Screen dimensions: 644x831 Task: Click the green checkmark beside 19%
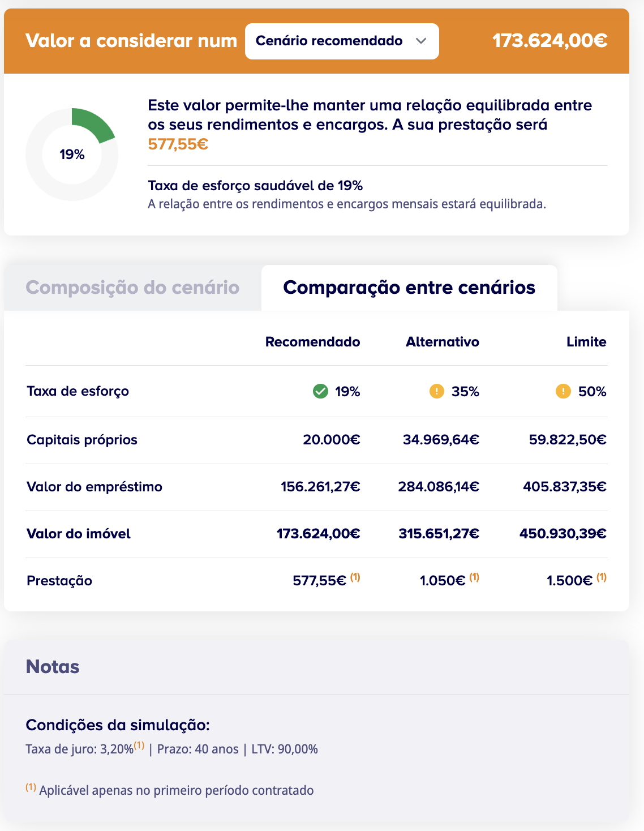[320, 391]
